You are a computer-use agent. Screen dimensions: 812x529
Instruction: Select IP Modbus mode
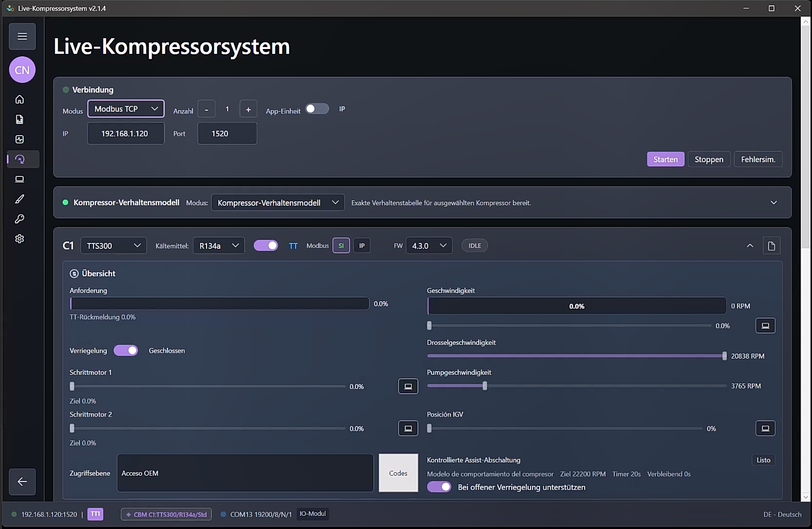click(362, 246)
